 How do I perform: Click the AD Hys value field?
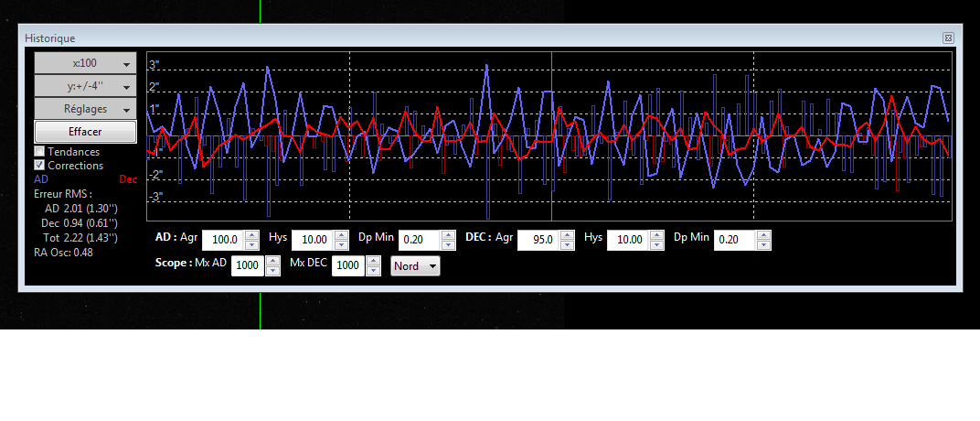coord(313,240)
